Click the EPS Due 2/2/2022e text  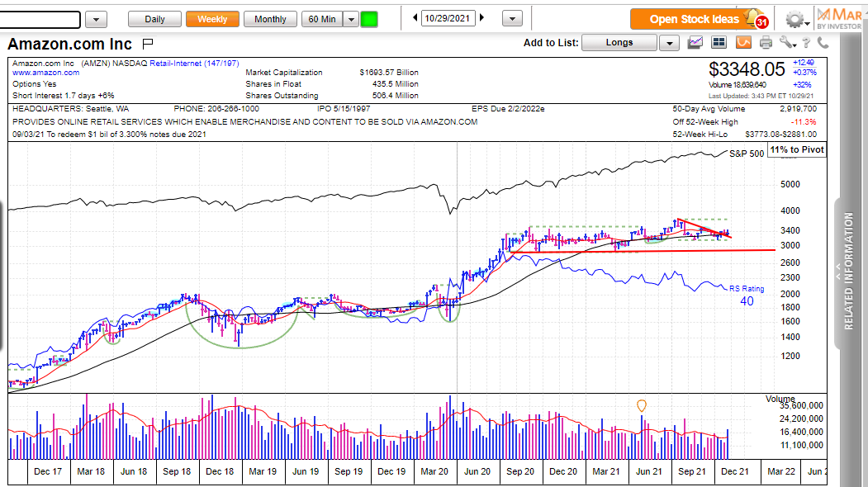[x=508, y=108]
